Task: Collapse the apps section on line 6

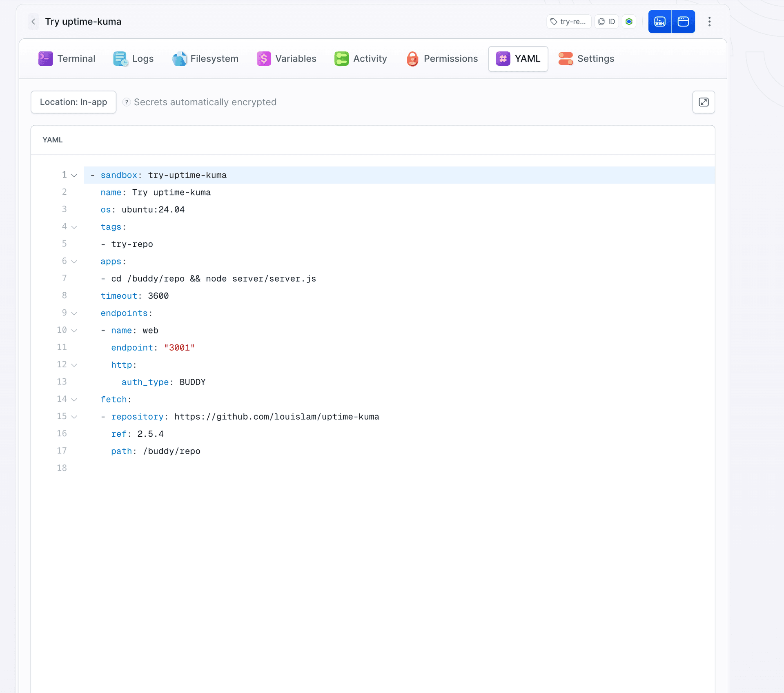Action: (74, 262)
